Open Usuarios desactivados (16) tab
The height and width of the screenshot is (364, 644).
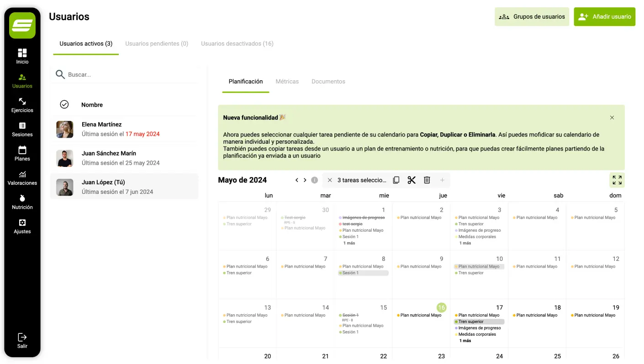(x=237, y=44)
